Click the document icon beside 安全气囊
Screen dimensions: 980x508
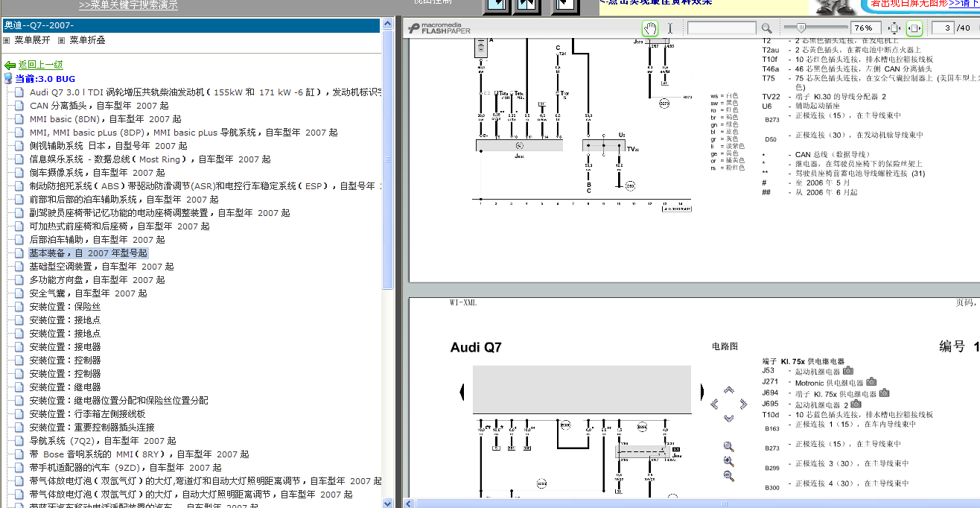(19, 293)
